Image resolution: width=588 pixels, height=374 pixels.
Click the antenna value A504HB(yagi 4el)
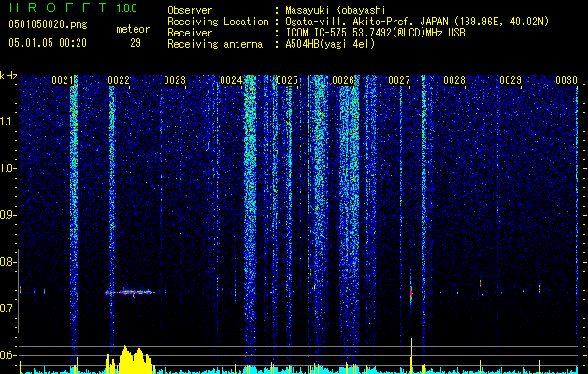[330, 44]
